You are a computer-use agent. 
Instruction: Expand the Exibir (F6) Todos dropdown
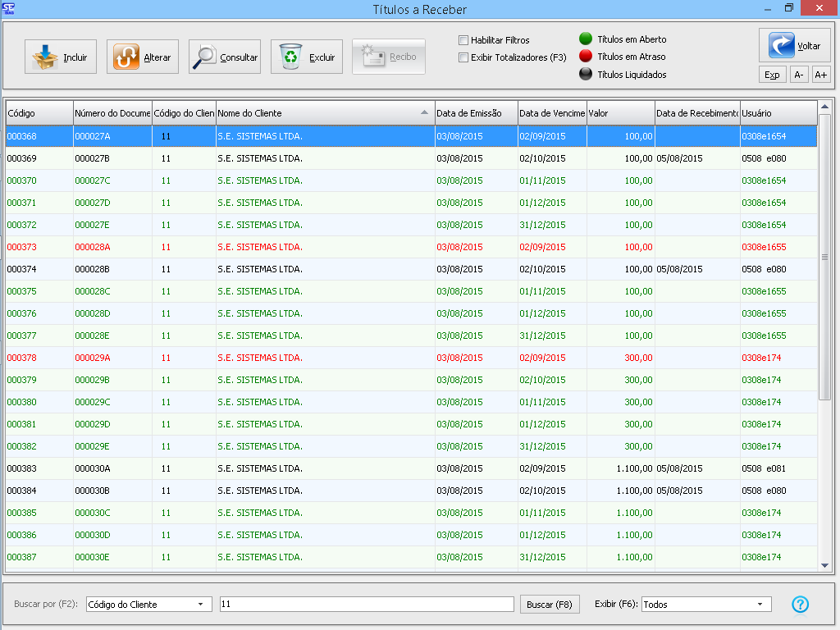pos(705,605)
